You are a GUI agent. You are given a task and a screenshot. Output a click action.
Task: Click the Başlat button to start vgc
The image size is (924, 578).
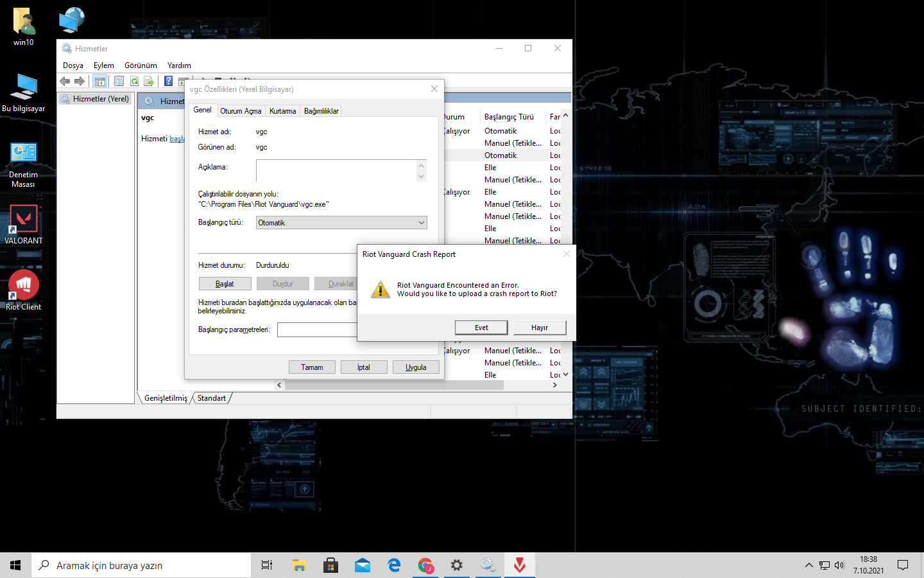pos(225,284)
